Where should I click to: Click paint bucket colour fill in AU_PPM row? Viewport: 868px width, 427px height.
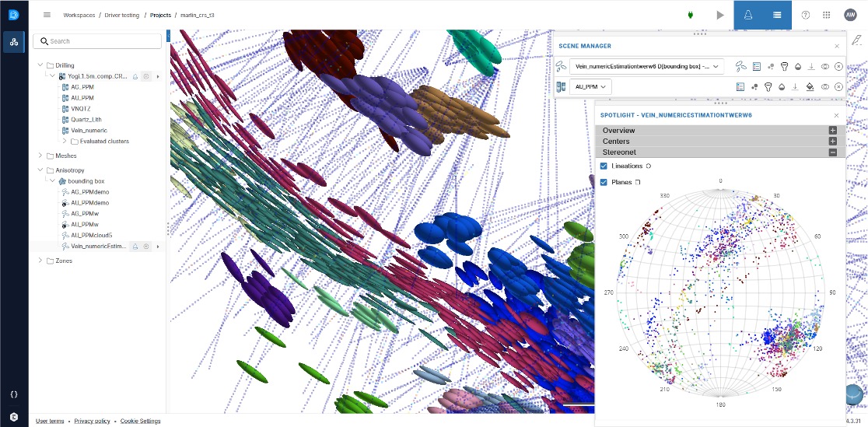tap(810, 86)
